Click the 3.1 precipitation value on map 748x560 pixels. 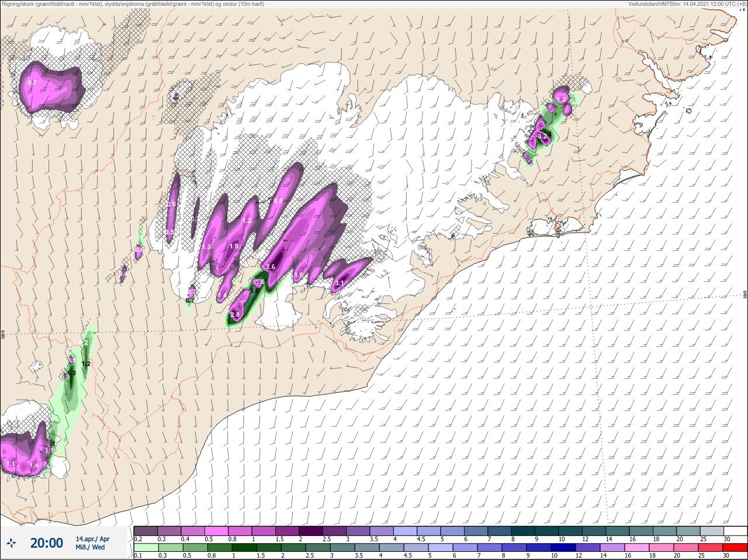point(340,283)
